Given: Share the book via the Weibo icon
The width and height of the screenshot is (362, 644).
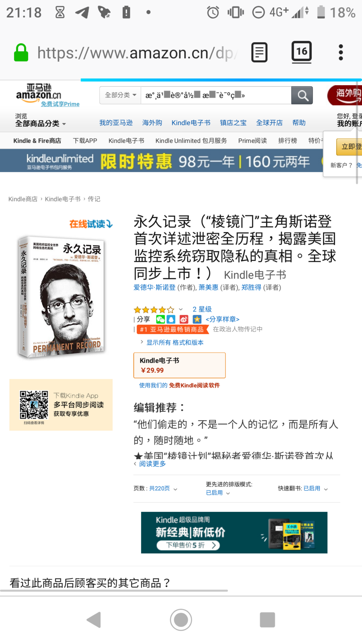Looking at the screenshot, I should tap(184, 319).
